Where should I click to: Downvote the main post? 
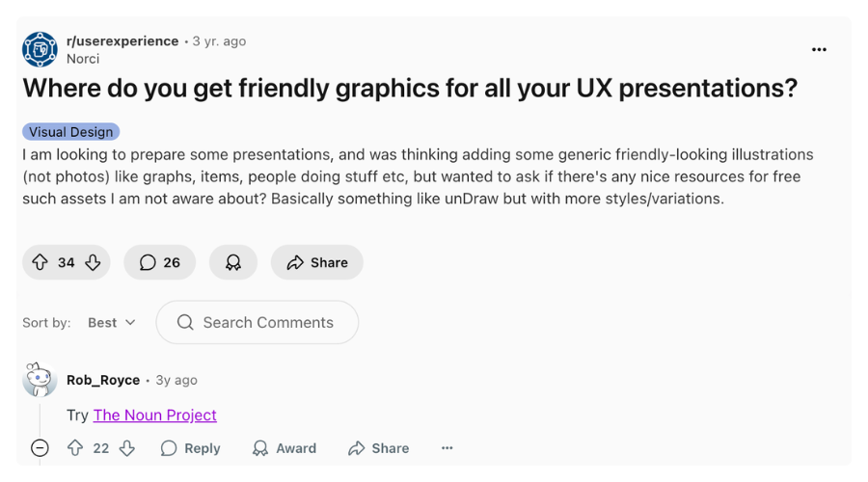(x=93, y=262)
